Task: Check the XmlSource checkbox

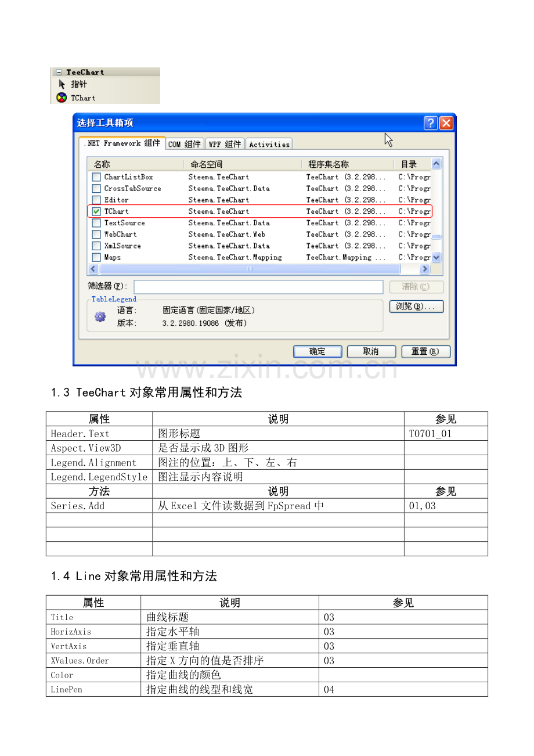Action: click(x=96, y=246)
